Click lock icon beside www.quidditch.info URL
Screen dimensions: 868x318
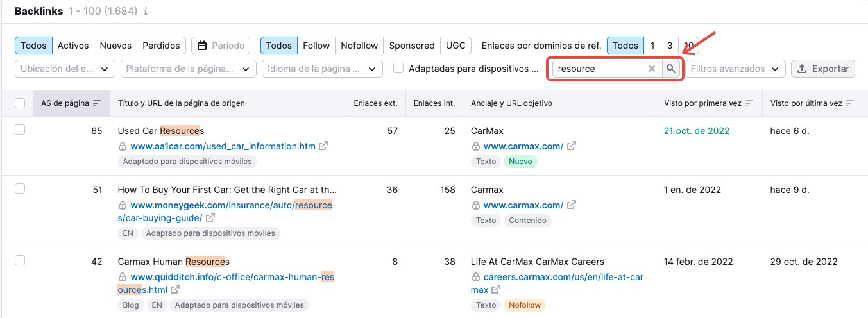[x=123, y=277]
